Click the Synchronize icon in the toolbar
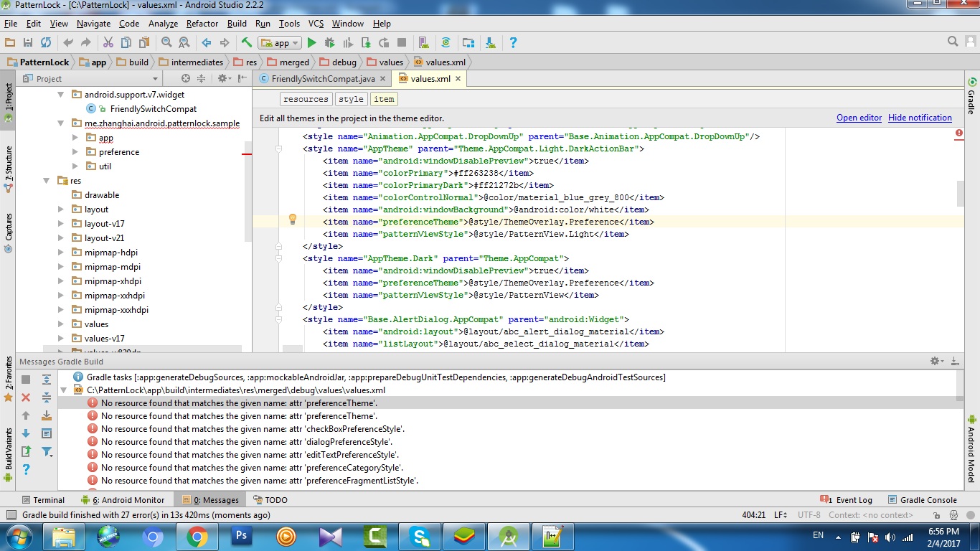 (46, 43)
